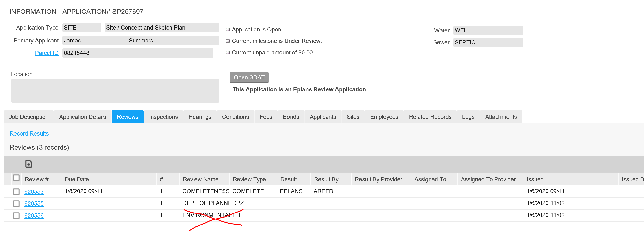Click the Application Type SITE code field
Screen dimensions: 644x237
point(82,28)
